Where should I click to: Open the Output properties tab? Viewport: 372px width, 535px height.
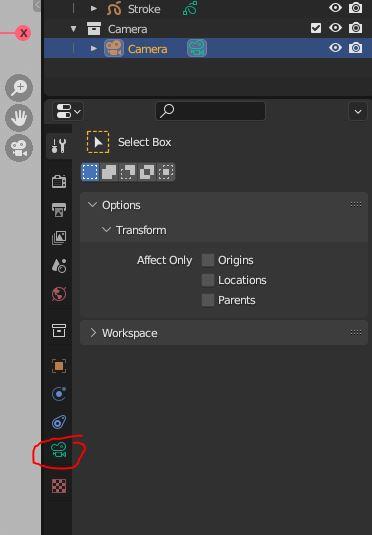[x=59, y=209]
